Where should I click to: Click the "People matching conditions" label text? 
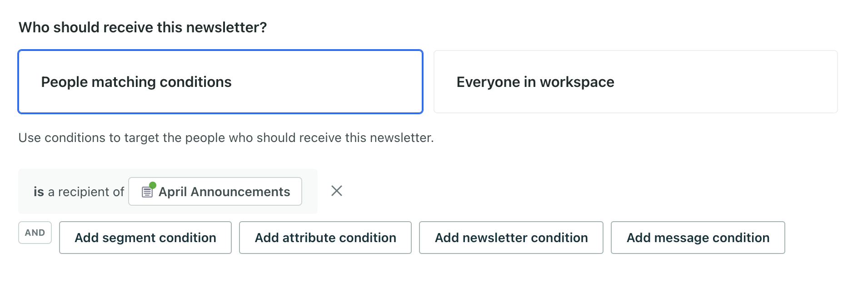tap(136, 82)
